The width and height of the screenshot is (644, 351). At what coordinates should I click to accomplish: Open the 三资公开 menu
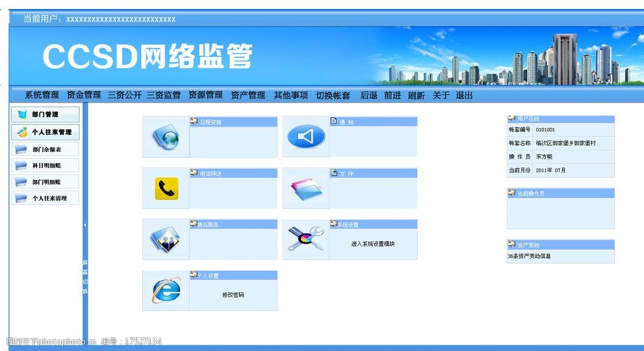(x=125, y=96)
